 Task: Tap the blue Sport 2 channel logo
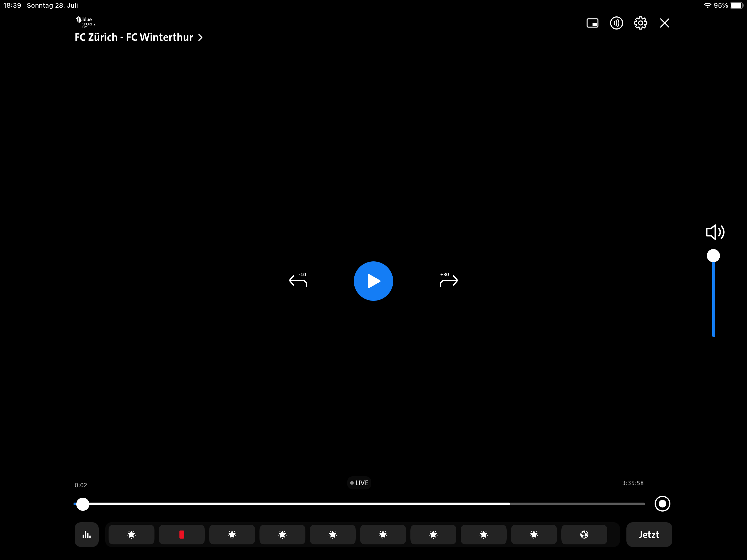85,22
